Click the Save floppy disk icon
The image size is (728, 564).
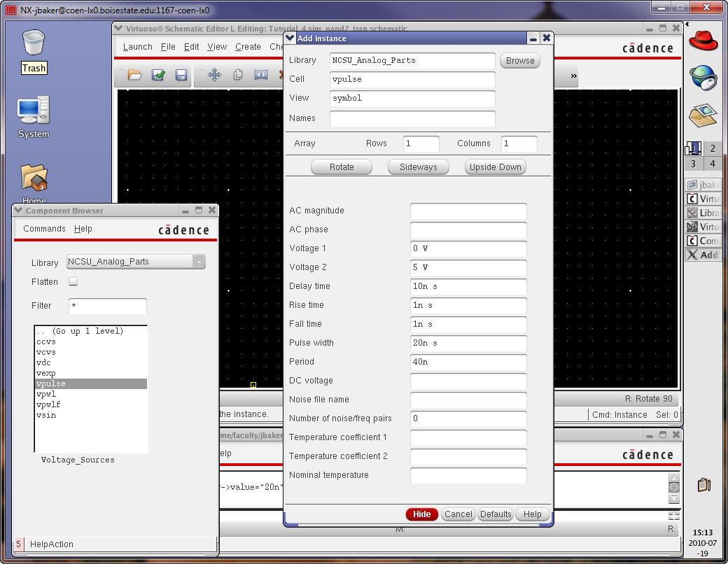pyautogui.click(x=181, y=75)
